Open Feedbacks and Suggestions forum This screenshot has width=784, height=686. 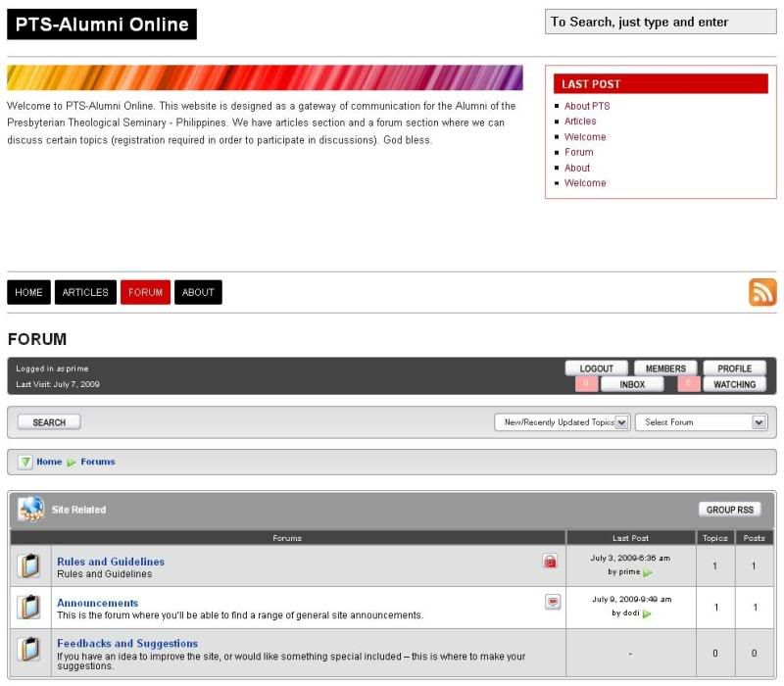pyautogui.click(x=127, y=644)
